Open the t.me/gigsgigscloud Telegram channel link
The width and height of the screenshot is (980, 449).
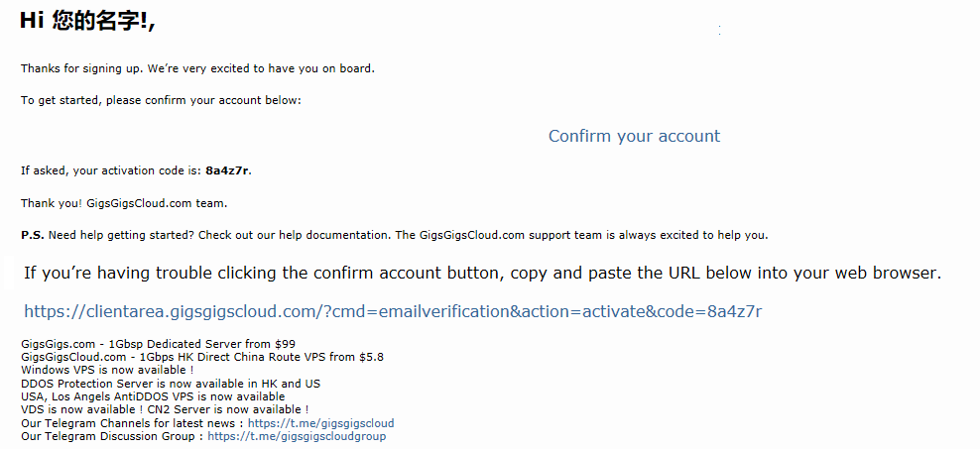point(321,423)
